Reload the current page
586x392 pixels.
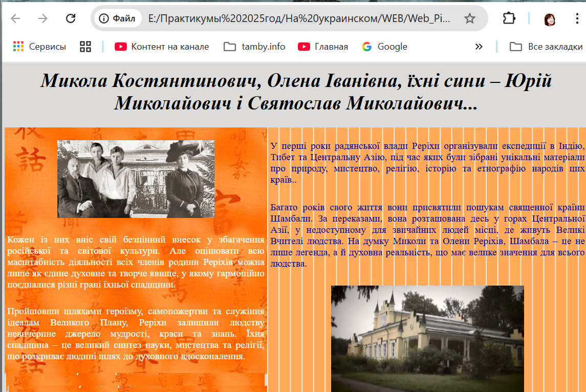(x=71, y=19)
